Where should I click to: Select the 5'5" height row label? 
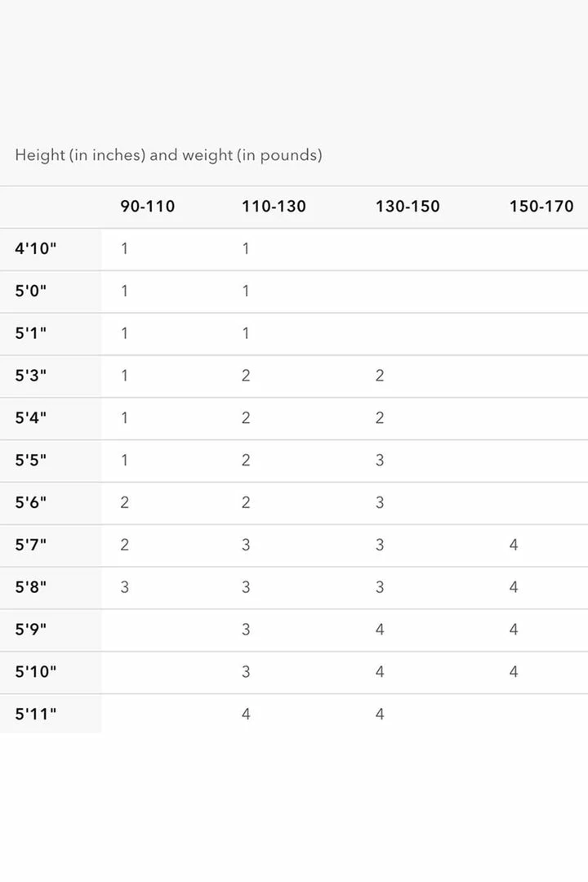31,461
